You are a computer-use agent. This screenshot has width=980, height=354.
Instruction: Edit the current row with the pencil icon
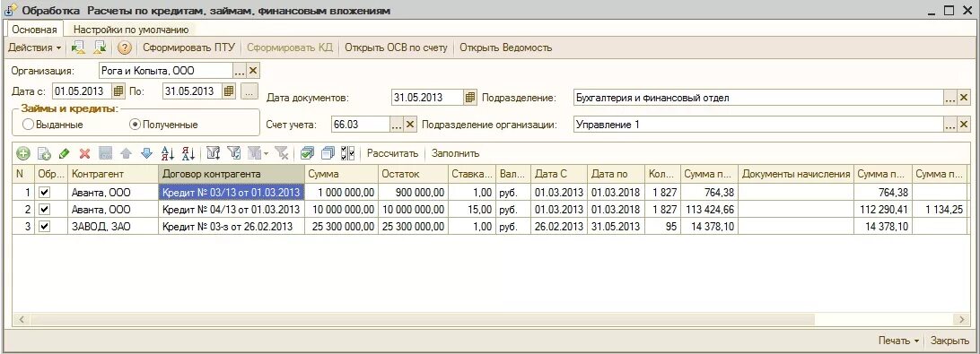[65, 153]
